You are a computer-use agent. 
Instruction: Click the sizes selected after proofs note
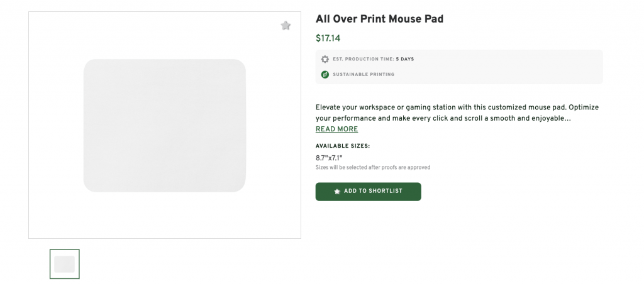(x=373, y=167)
